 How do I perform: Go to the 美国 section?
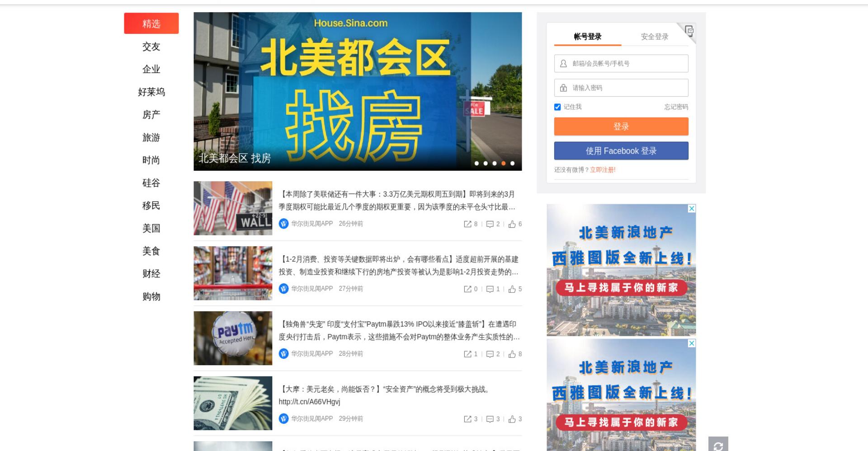click(x=151, y=228)
